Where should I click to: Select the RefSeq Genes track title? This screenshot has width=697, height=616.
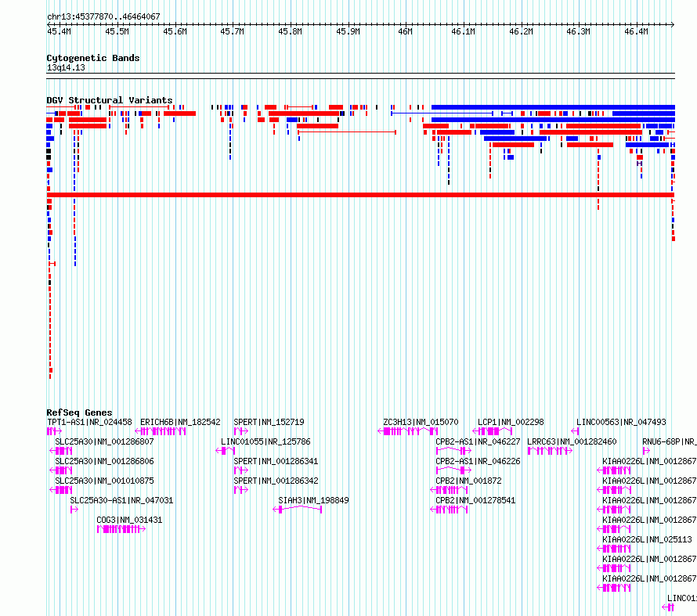[x=79, y=412]
